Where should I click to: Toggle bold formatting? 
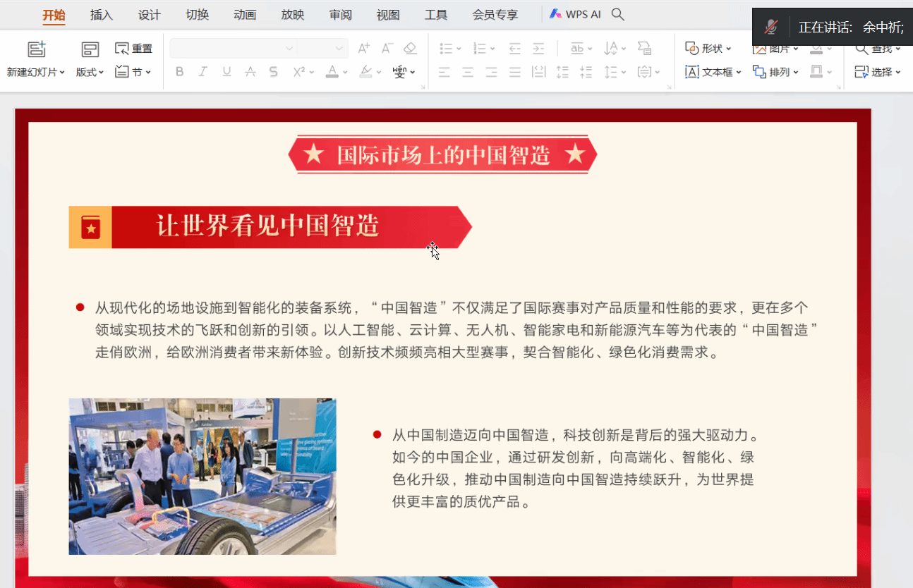click(179, 72)
